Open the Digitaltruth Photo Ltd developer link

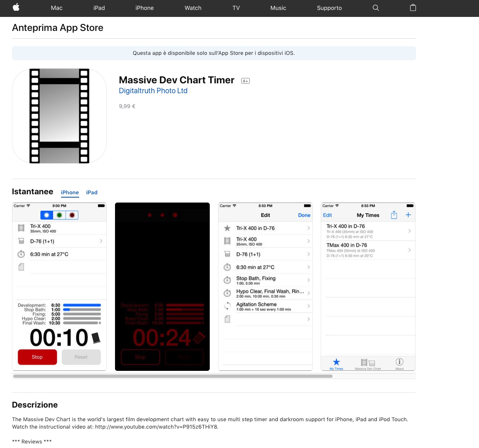153,91
